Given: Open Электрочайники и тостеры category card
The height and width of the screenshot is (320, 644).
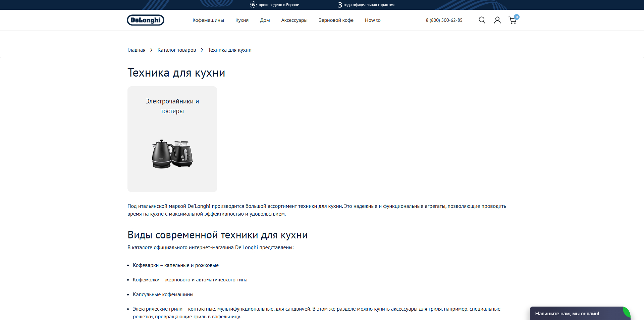Looking at the screenshot, I should [172, 139].
